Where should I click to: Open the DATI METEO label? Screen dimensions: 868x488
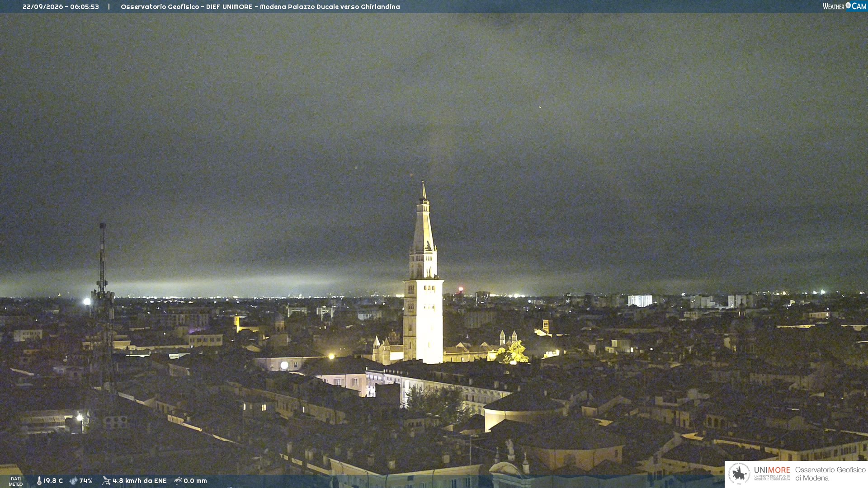click(x=16, y=481)
